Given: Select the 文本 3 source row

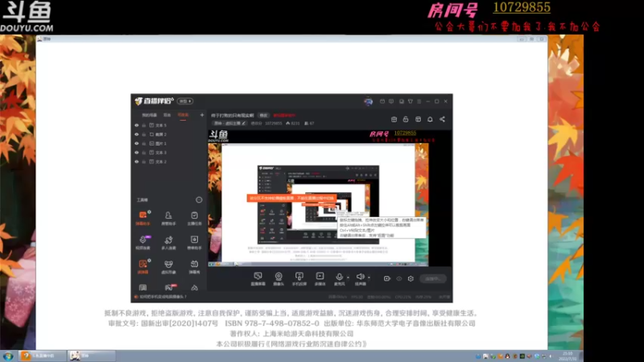Looking at the screenshot, I should pos(169,152).
